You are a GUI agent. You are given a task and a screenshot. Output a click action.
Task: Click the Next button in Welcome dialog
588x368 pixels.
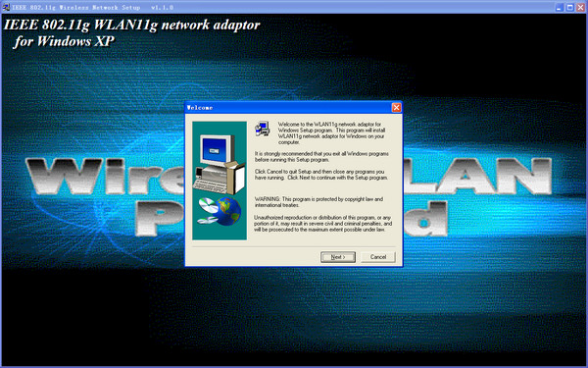(338, 257)
